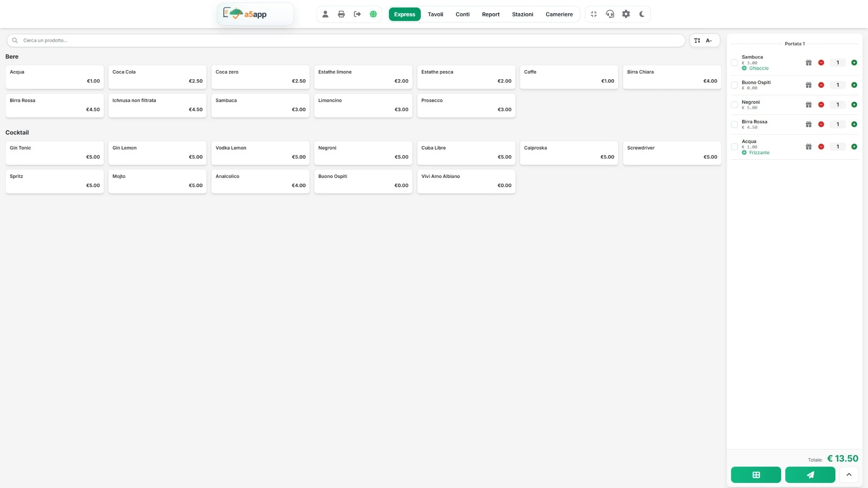Click the gift icon for Acqua order
868x488 pixels.
point(809,147)
